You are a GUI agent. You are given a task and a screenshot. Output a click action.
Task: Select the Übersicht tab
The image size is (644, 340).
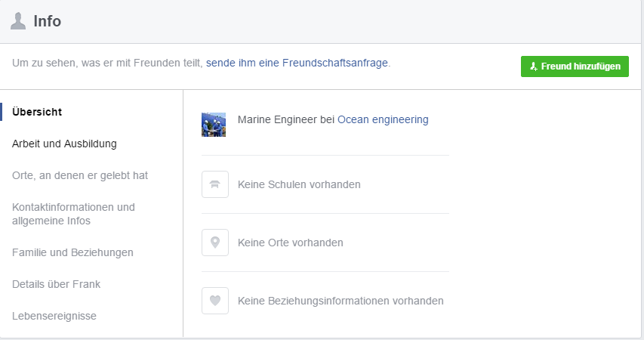(x=37, y=112)
